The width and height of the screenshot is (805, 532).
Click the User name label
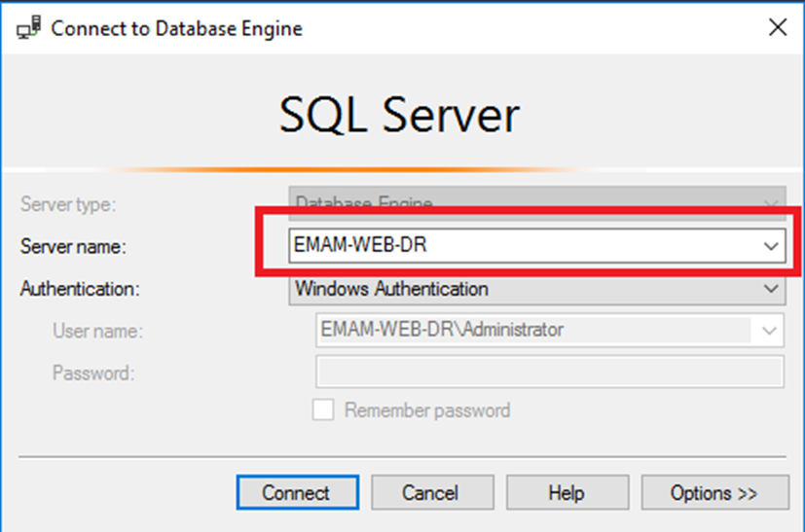pyautogui.click(x=98, y=331)
